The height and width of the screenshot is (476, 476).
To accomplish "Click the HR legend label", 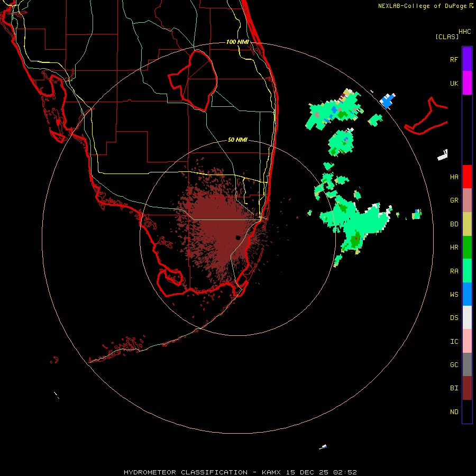I will 454,248.
